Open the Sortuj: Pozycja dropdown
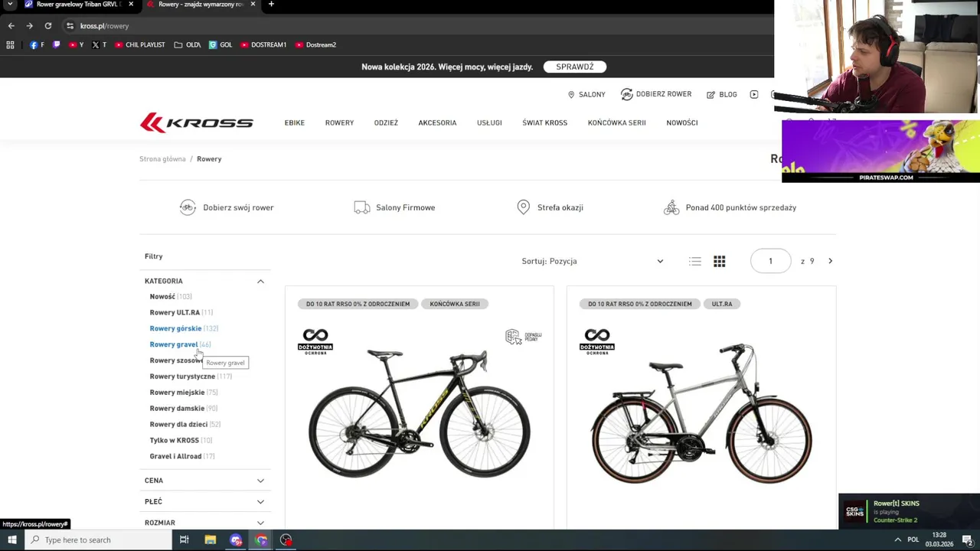Image resolution: width=980 pixels, height=551 pixels. [593, 262]
